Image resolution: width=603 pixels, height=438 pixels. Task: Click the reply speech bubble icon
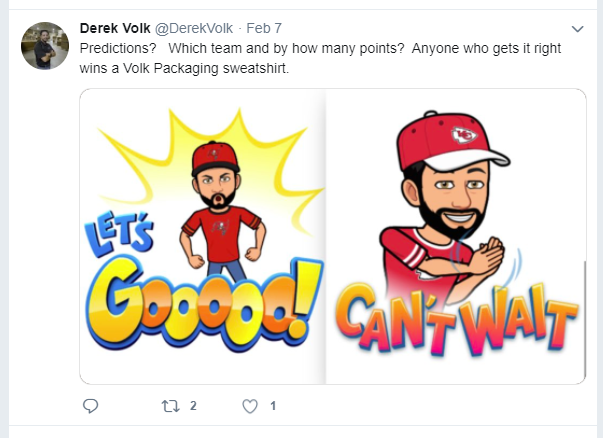pos(91,406)
